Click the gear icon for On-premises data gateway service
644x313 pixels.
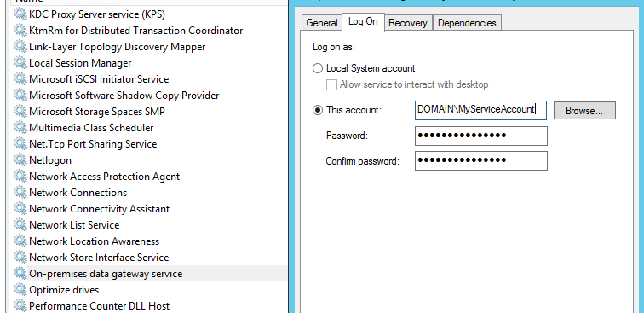point(20,273)
